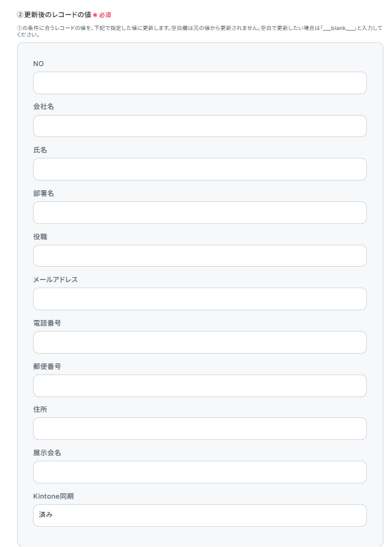392x547 pixels.
Task: Click the 展示会名 label text
Action: 47,452
